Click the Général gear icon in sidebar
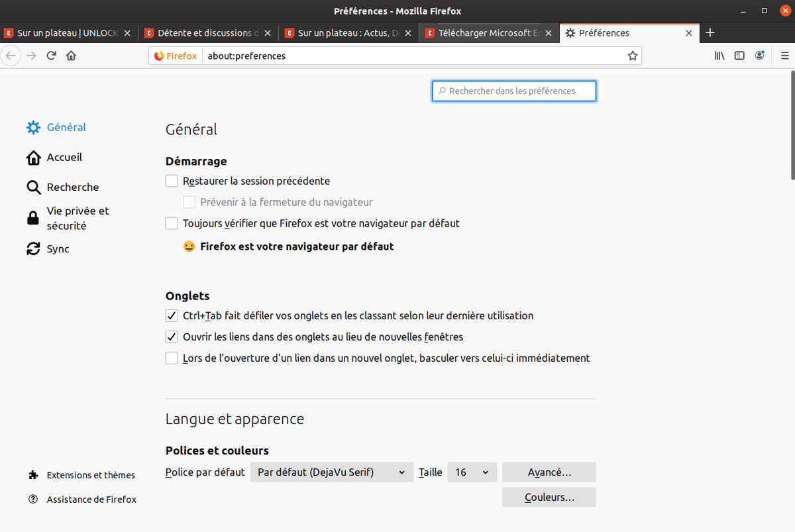This screenshot has height=532, width=795. (33, 127)
